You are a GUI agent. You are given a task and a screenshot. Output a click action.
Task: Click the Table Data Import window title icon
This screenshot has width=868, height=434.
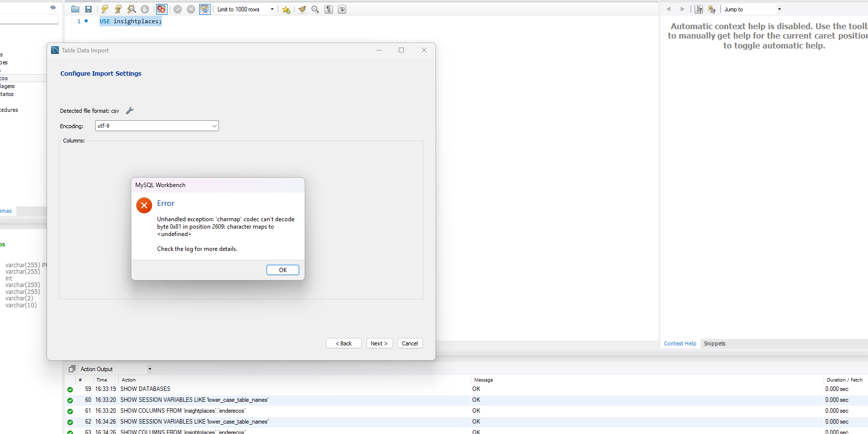pyautogui.click(x=55, y=50)
